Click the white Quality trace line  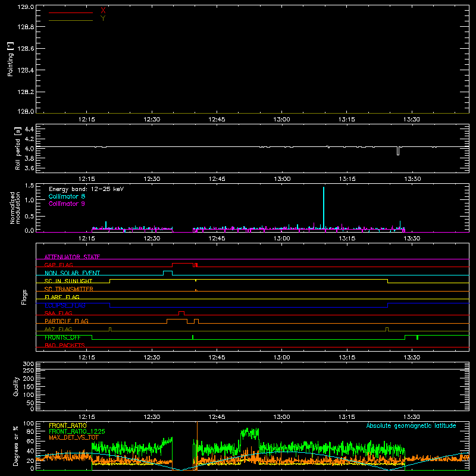[x=252, y=369]
